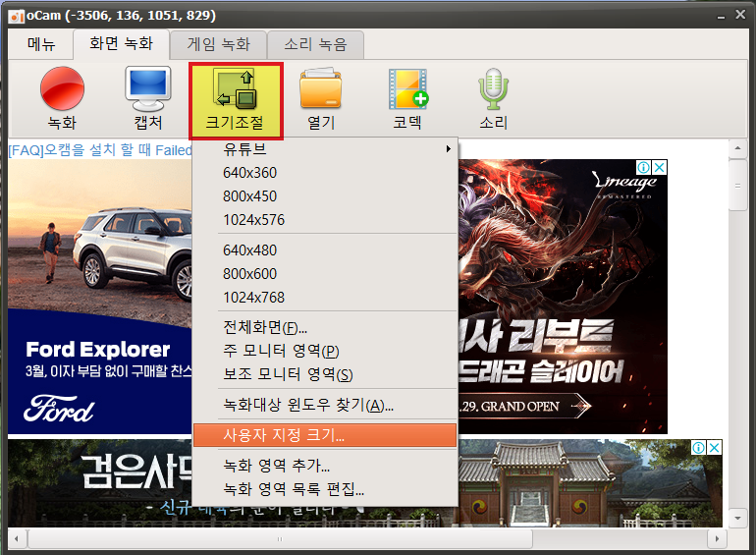
Task: Close the bottom banner ad with X
Action: pos(714,448)
